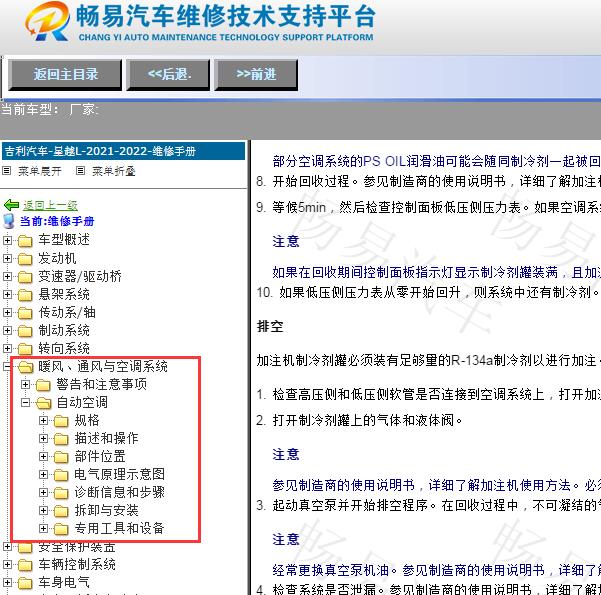Click the 悬架系统 folder icon

25,295
